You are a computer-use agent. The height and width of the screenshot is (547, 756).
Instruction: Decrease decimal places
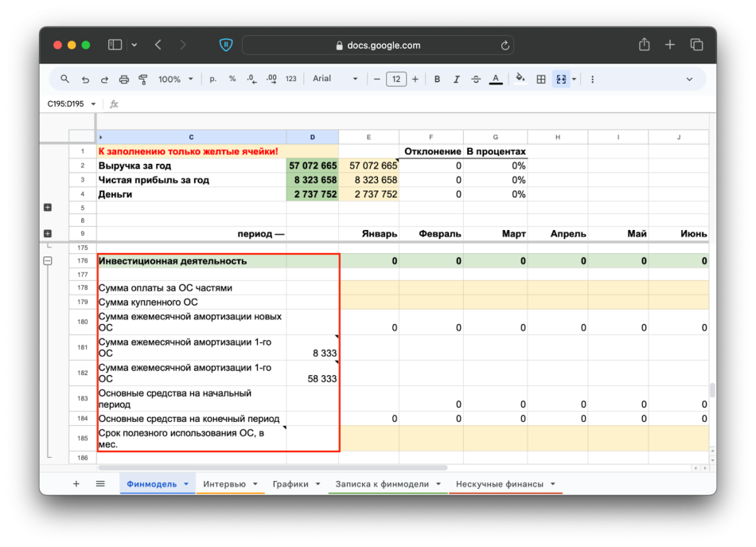pos(251,79)
